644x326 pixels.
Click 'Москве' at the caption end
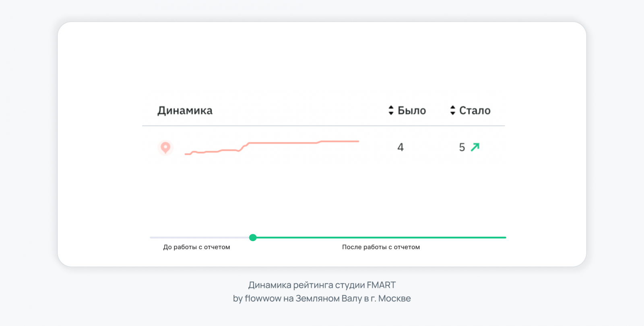(394, 299)
